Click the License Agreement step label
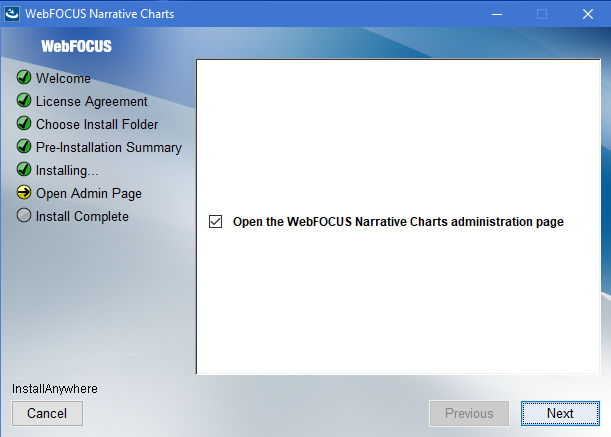Screen dimensions: 611x437 92,102
